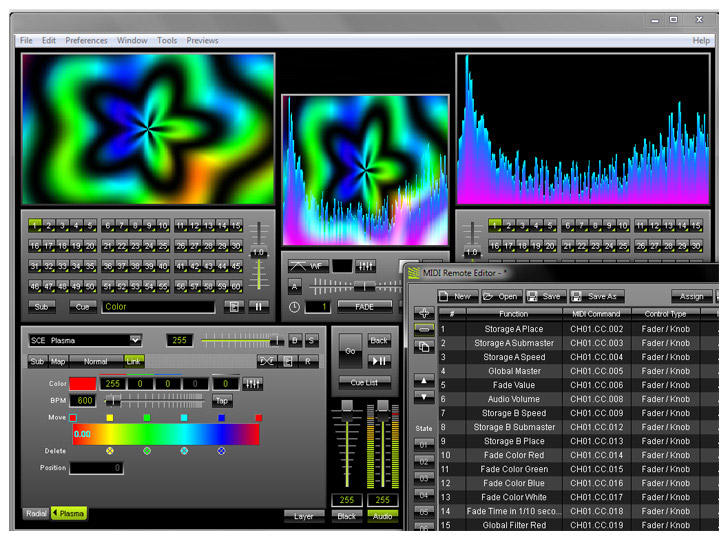Viewport: 727px width, 540px height.
Task: Click the duplicate entry icon in MIDI editor
Action: pos(424,347)
